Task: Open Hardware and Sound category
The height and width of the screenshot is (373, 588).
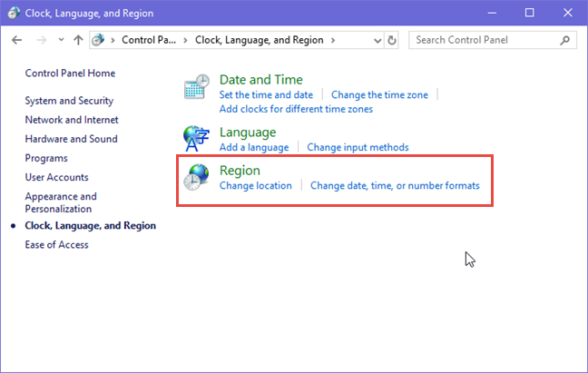Action: pyautogui.click(x=72, y=139)
